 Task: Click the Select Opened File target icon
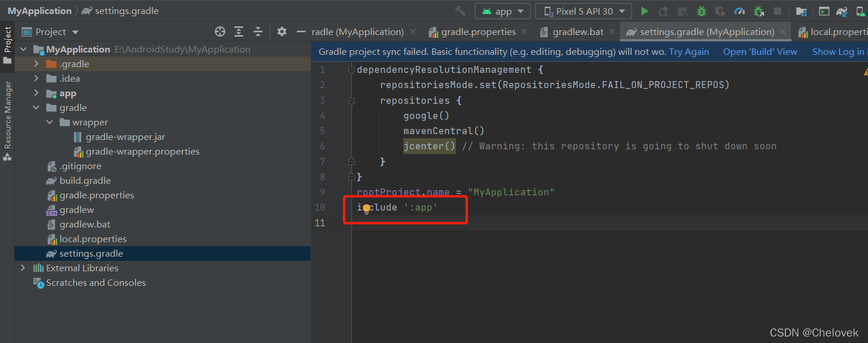click(220, 32)
